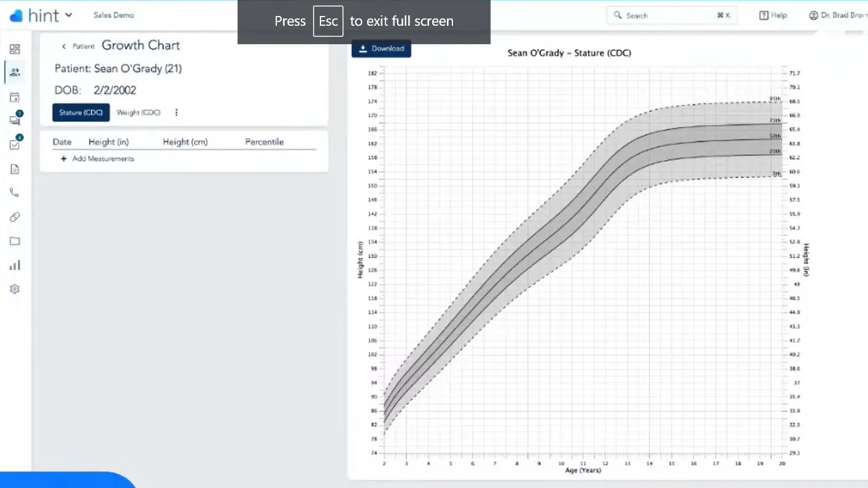
Task: Open settings gear icon in sidebar
Action: pyautogui.click(x=15, y=289)
